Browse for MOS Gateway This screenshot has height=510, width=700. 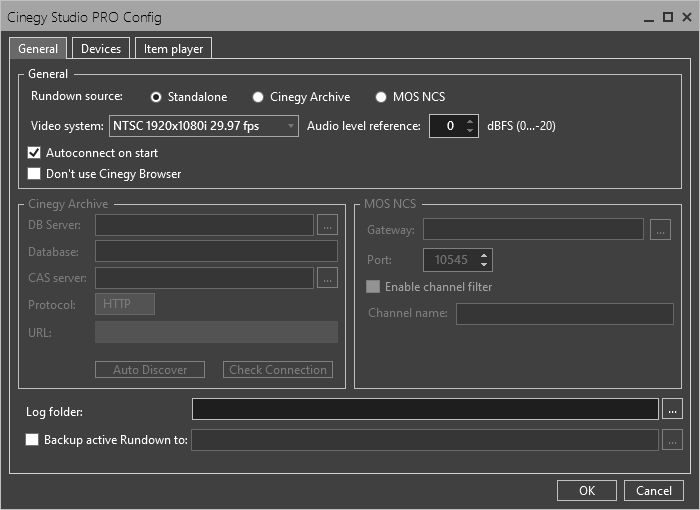660,229
